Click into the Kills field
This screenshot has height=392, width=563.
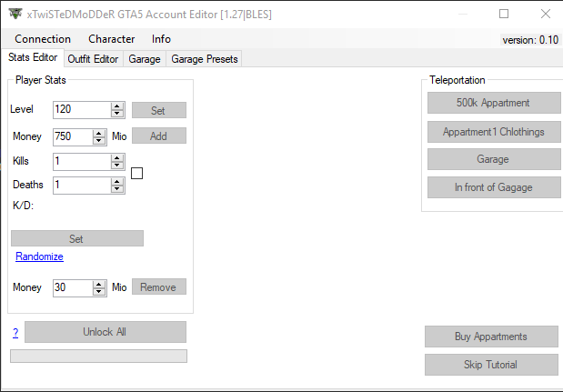click(82, 162)
